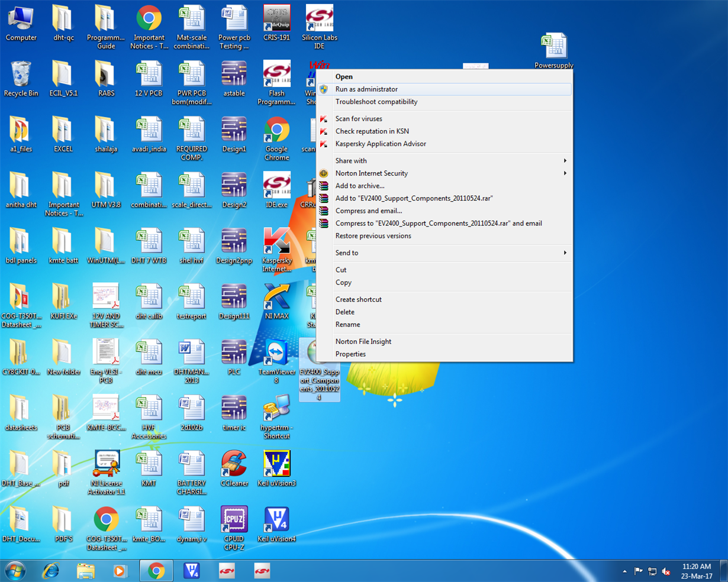Select the hypertrm Shortcut icon
728x582 pixels.
277,417
